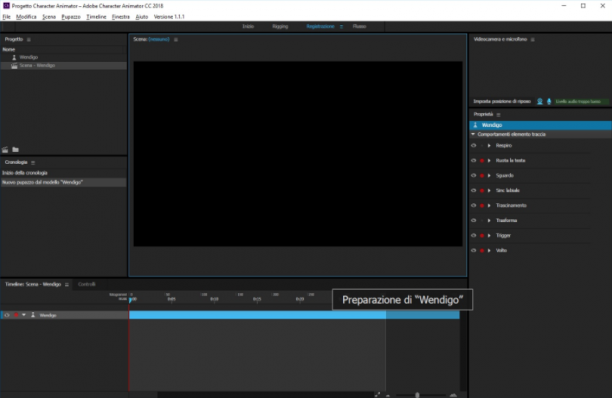This screenshot has height=398, width=612.
Task: Open the Registrazione workspace menu icon
Action: pos(342,27)
